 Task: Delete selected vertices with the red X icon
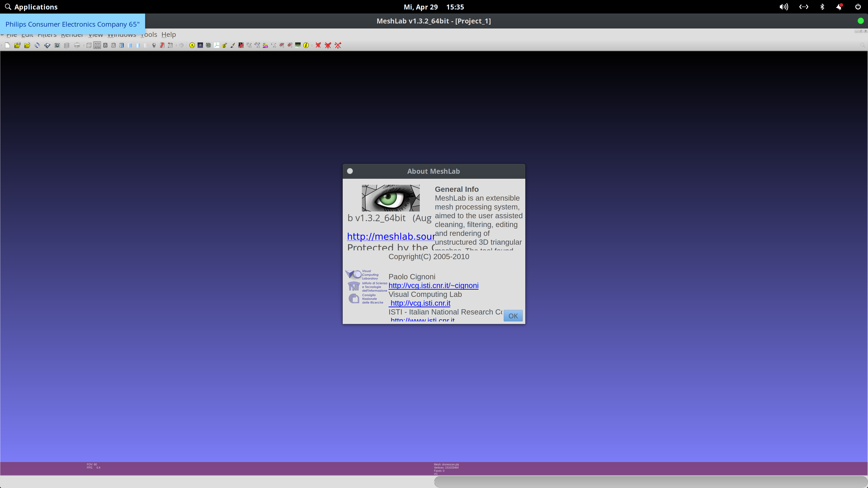(338, 45)
